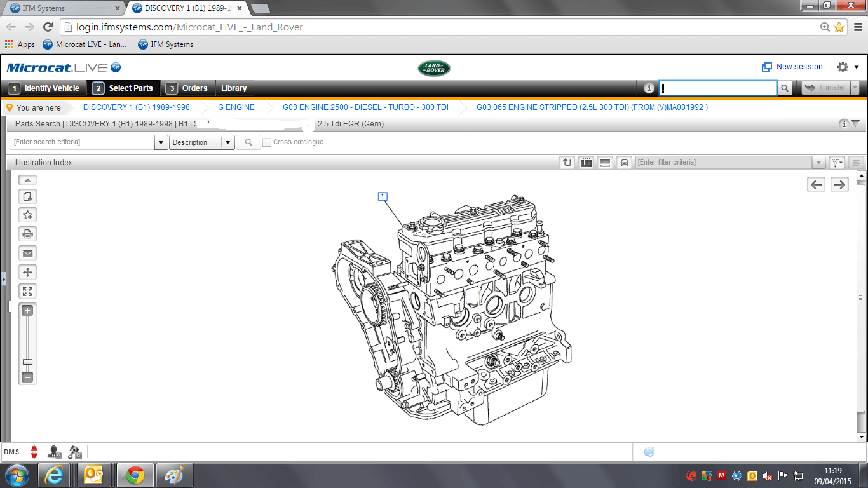
Task: Fit illustration to screen icon
Action: (x=28, y=291)
